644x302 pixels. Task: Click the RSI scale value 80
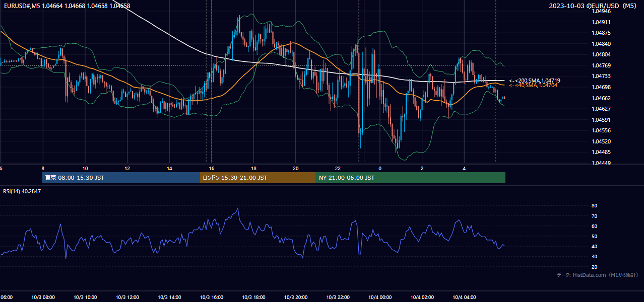tap(594, 206)
